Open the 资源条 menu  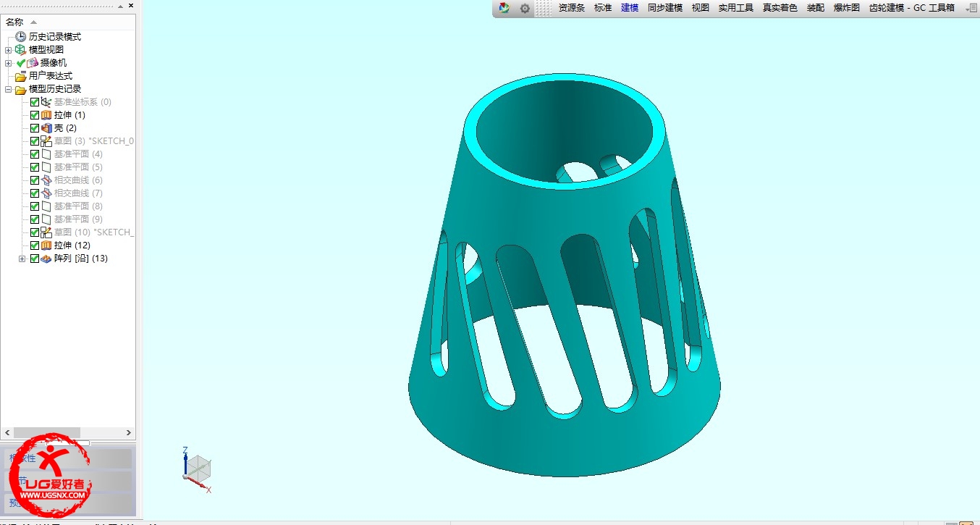(571, 8)
